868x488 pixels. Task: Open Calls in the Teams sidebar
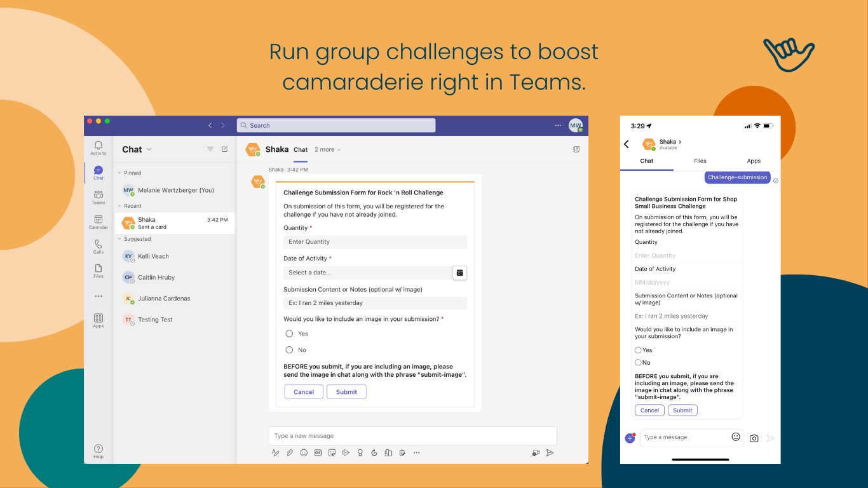[98, 247]
